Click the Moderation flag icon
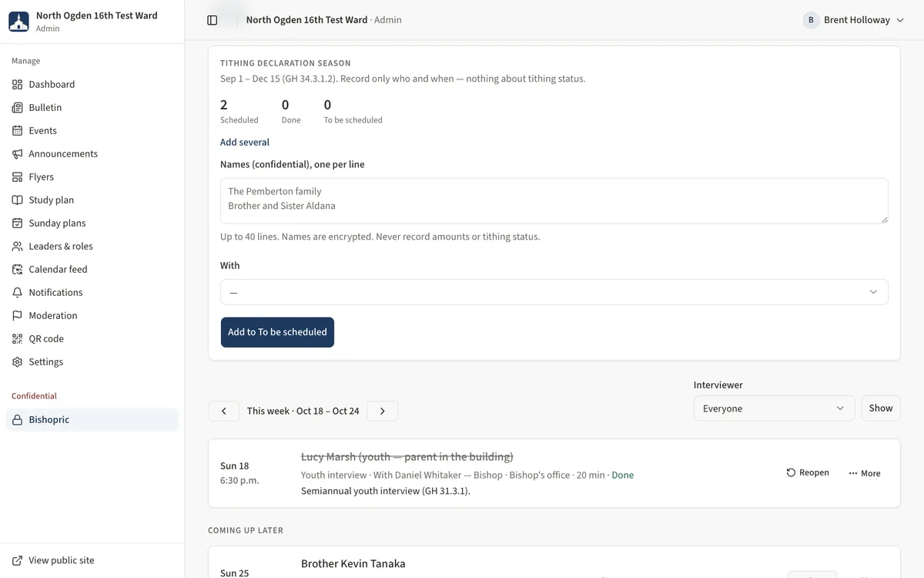 tap(17, 316)
